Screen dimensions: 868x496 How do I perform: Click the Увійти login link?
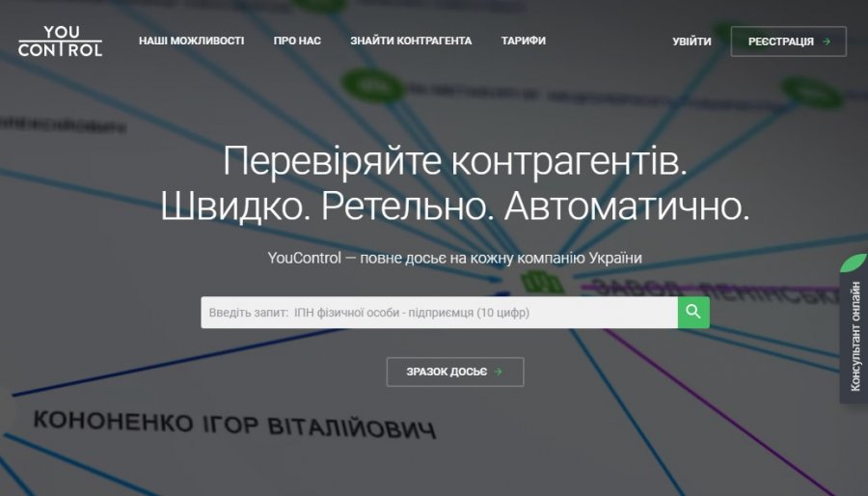click(692, 41)
